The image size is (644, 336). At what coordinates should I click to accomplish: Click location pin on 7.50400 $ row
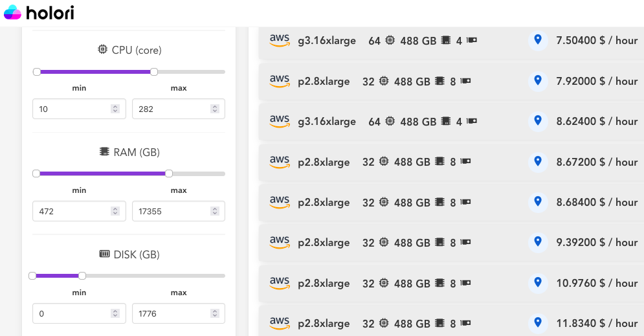[x=537, y=40]
